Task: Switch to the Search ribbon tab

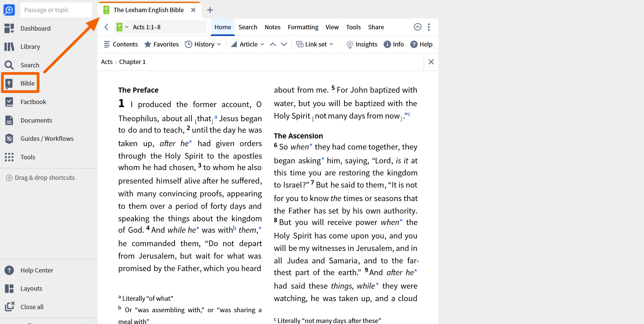Action: (x=248, y=27)
